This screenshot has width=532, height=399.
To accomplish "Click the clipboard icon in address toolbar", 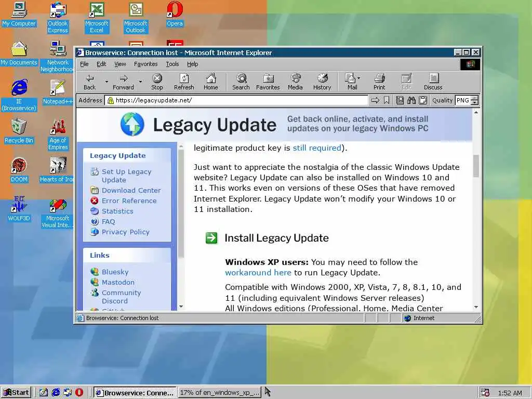I will click(423, 100).
